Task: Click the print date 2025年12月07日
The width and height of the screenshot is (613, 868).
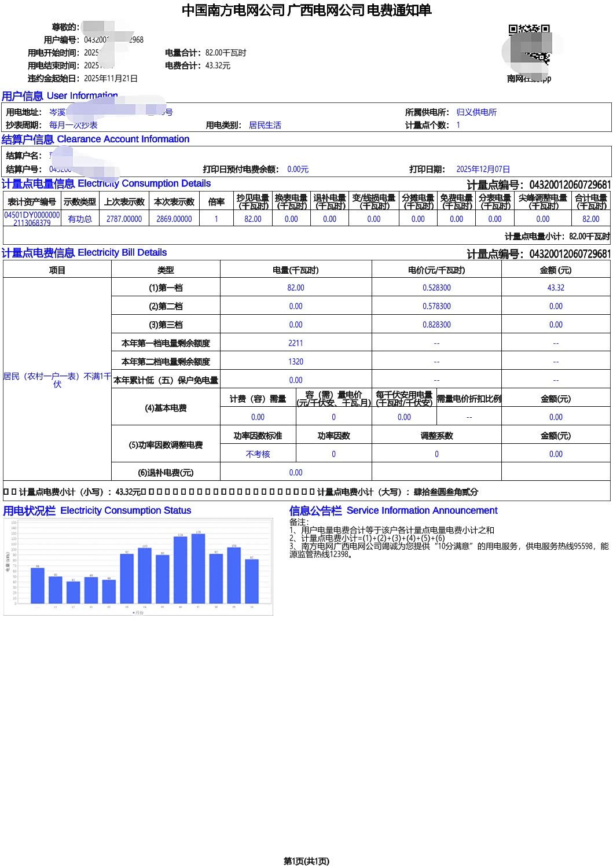Action: (x=483, y=169)
